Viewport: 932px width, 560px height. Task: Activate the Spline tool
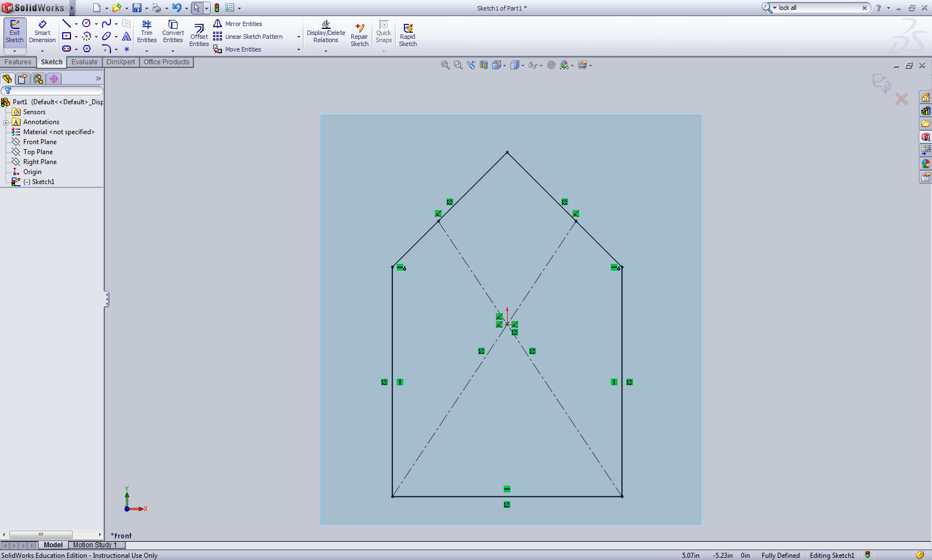click(x=106, y=23)
